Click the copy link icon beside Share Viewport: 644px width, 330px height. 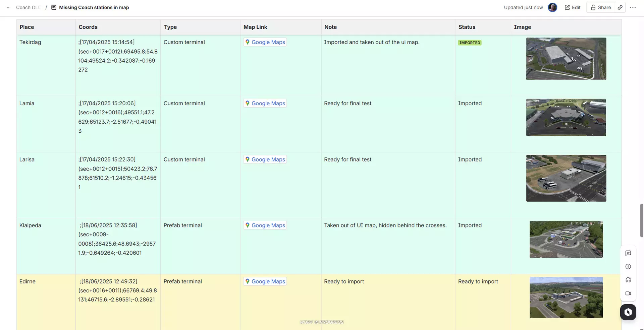click(x=620, y=7)
